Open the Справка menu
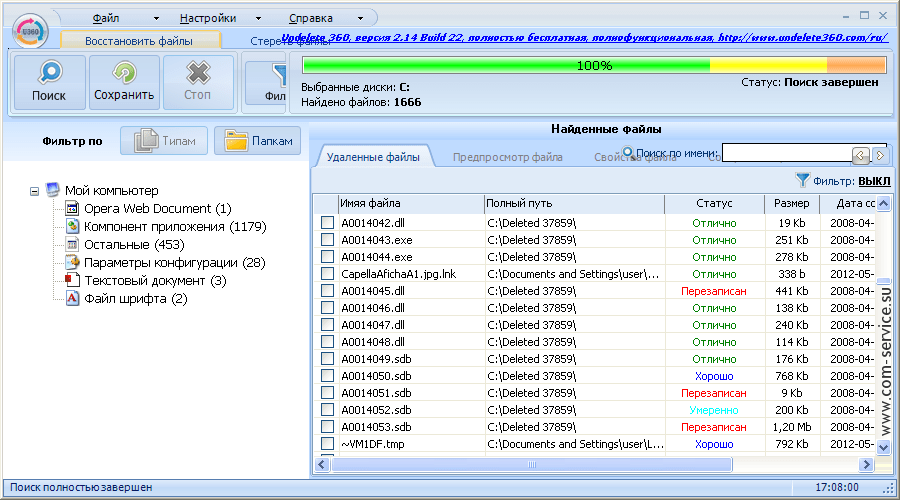This screenshot has width=900, height=500. coord(311,18)
